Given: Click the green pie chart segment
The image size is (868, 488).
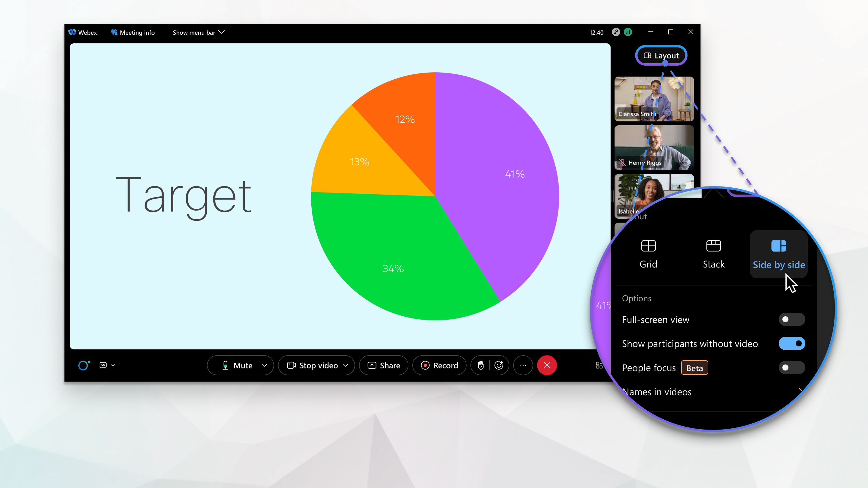Looking at the screenshot, I should coord(393,268).
